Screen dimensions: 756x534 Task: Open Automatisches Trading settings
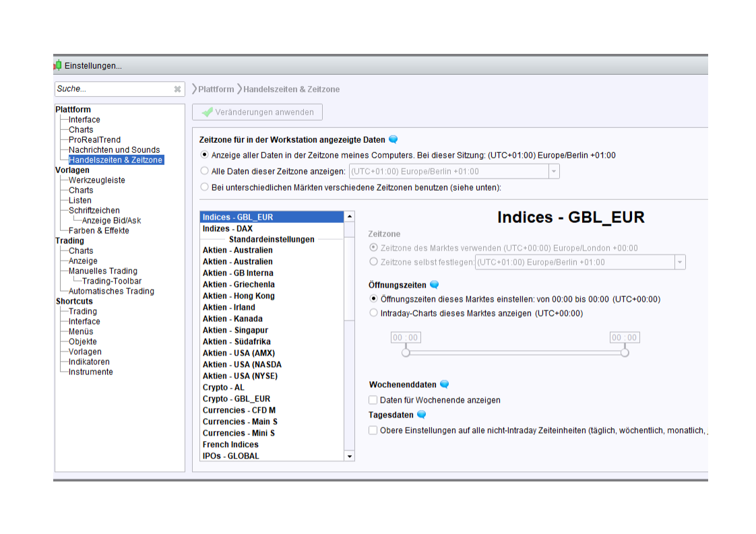click(x=111, y=292)
